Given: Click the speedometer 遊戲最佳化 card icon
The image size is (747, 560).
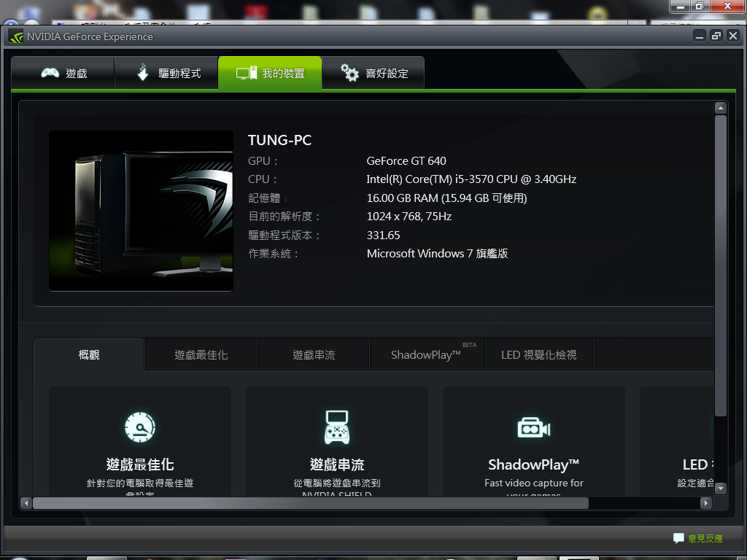Looking at the screenshot, I should (x=140, y=427).
